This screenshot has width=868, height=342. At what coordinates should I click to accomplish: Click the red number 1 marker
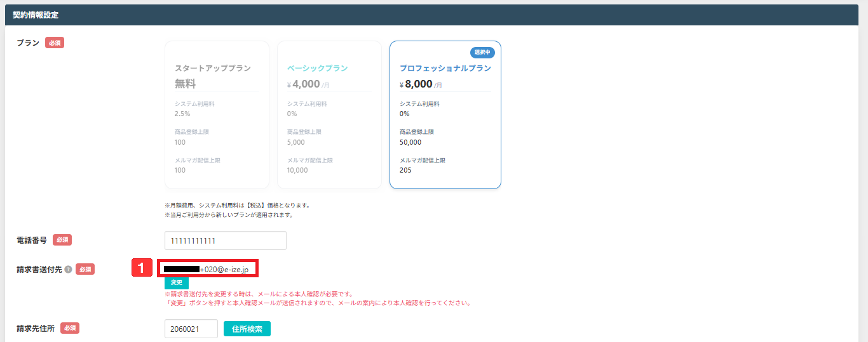pos(142,268)
